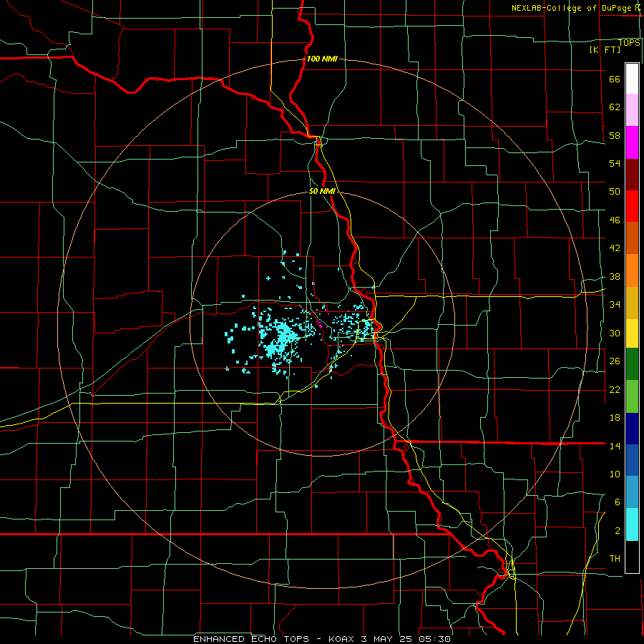Click the legend value "14"

pos(615,446)
